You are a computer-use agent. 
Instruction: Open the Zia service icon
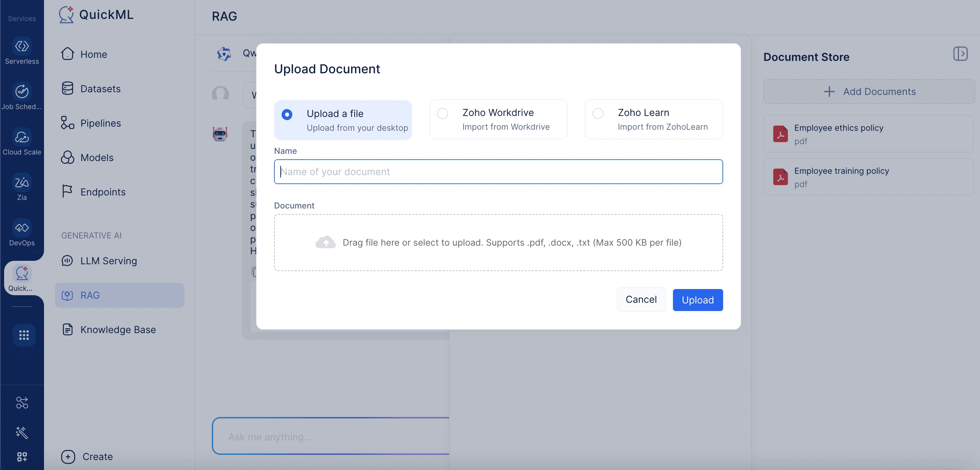click(22, 183)
